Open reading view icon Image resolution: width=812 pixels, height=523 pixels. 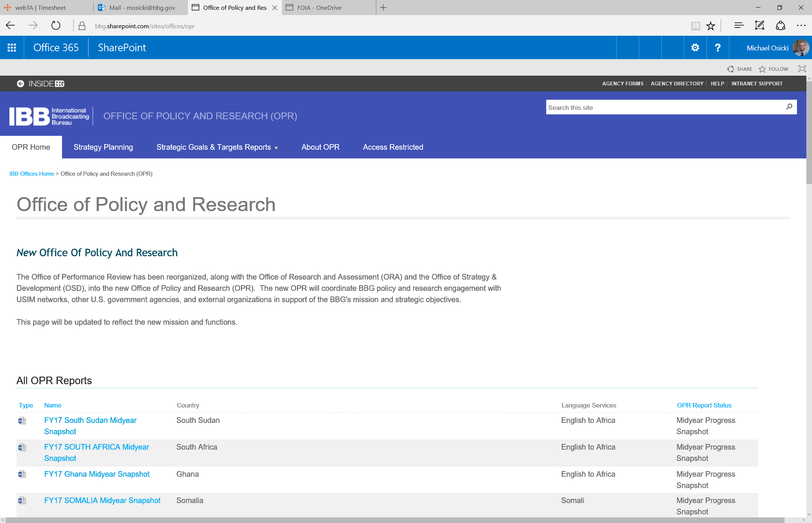[695, 26]
